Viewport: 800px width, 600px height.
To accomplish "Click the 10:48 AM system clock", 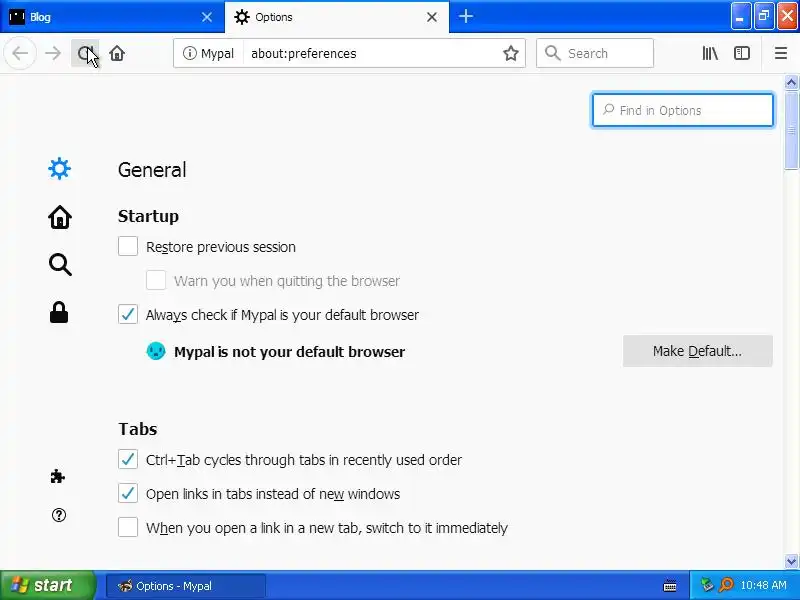I will (x=763, y=585).
